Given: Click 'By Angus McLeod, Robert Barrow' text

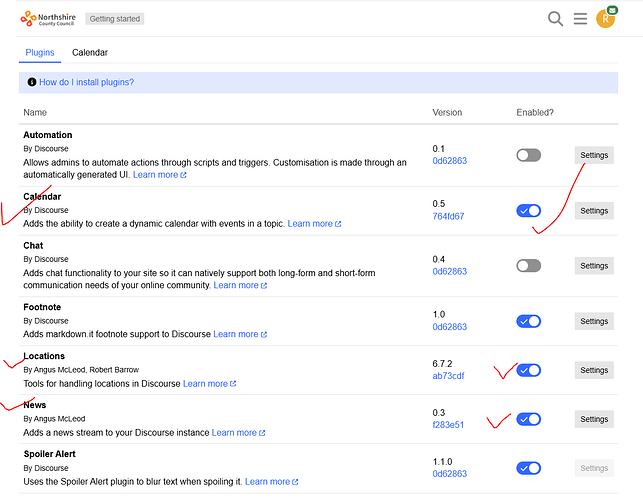Looking at the screenshot, I should (x=81, y=370).
